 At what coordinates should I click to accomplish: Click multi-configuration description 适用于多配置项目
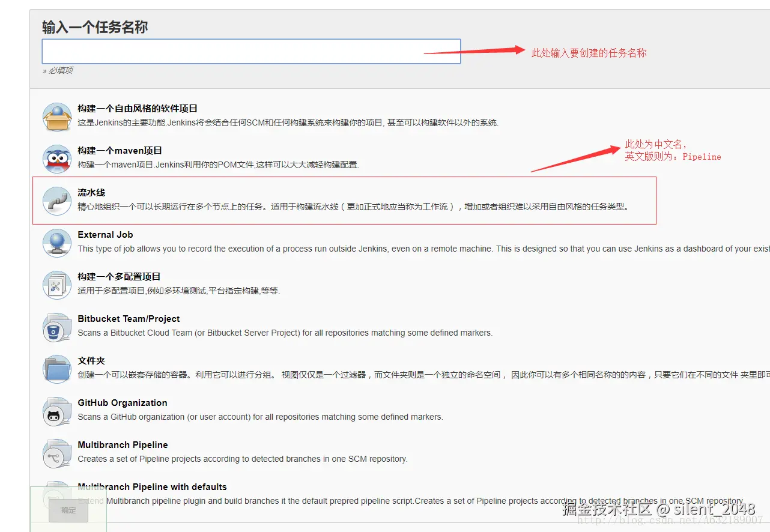(179, 291)
